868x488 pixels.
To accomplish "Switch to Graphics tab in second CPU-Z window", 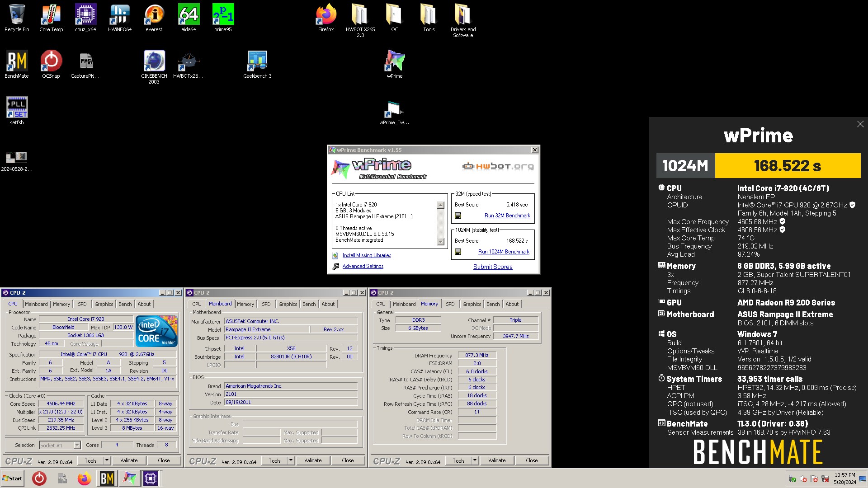I will [288, 304].
